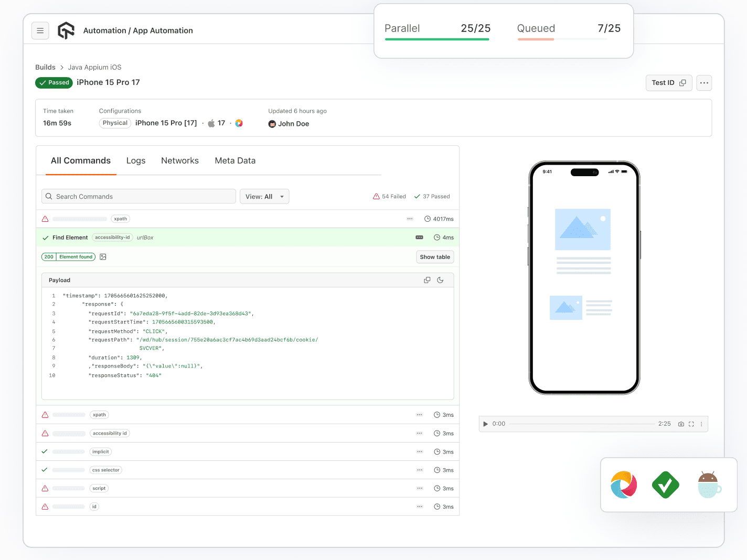Click the green Passed status badge
This screenshot has height=560, width=747.
coord(54,82)
